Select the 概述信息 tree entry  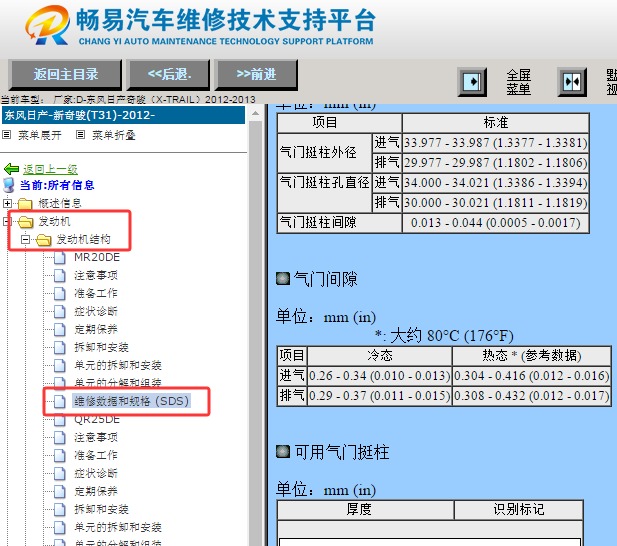coord(59,203)
